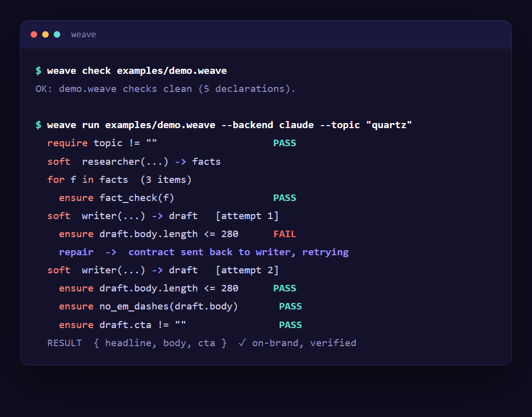Click the weave check command line
Screen dimensions: 532x417
click(x=131, y=71)
